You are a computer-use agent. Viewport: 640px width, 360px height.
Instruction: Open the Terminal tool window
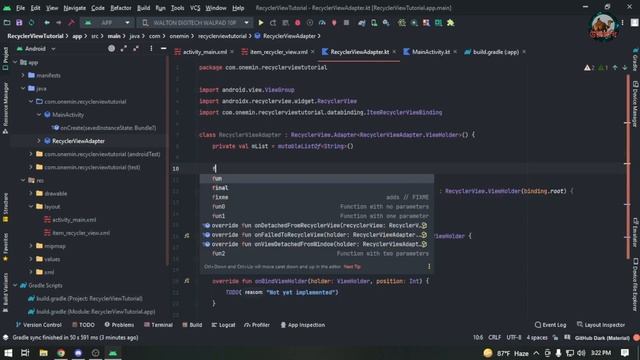(158, 325)
